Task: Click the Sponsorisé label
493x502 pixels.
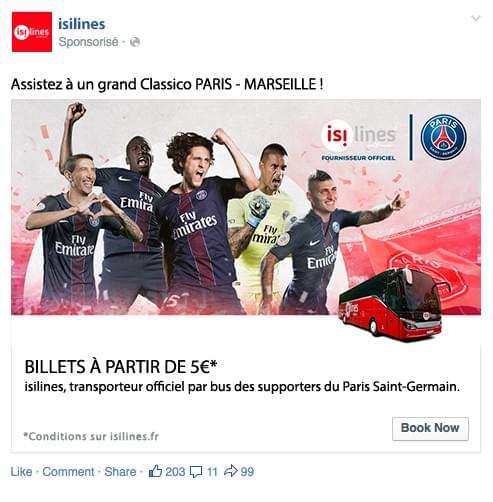Action: 88,42
